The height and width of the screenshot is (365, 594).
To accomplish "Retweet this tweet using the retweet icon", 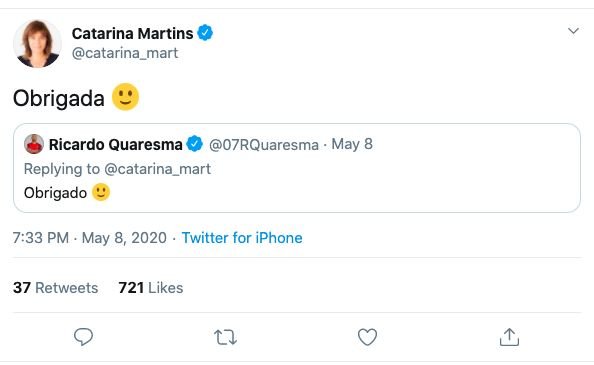I will [x=225, y=337].
